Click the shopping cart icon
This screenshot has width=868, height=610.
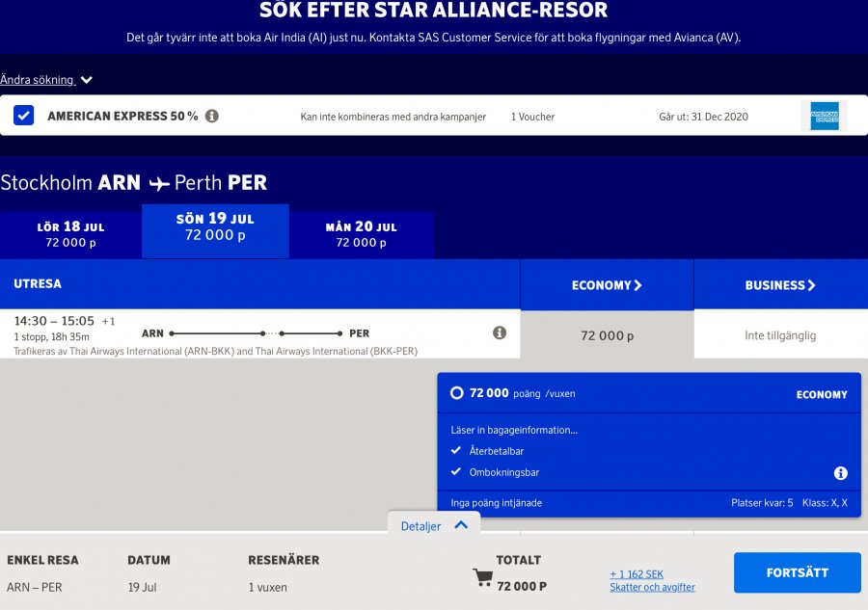pyautogui.click(x=483, y=577)
